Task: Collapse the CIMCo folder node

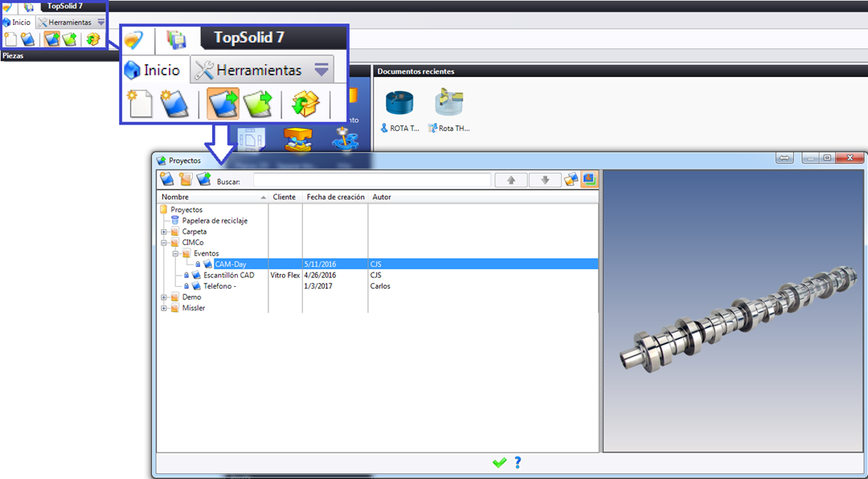Action: (164, 243)
